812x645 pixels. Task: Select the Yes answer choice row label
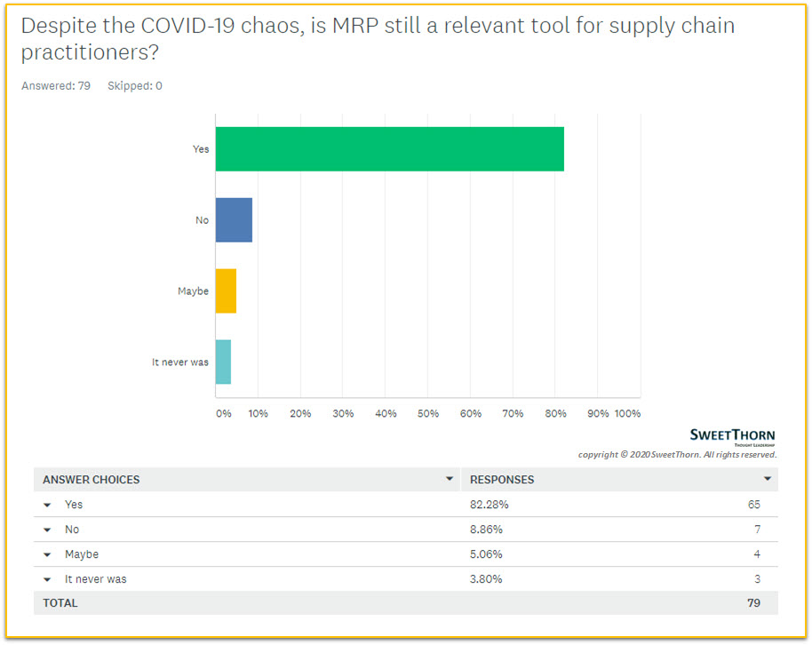pyautogui.click(x=74, y=505)
